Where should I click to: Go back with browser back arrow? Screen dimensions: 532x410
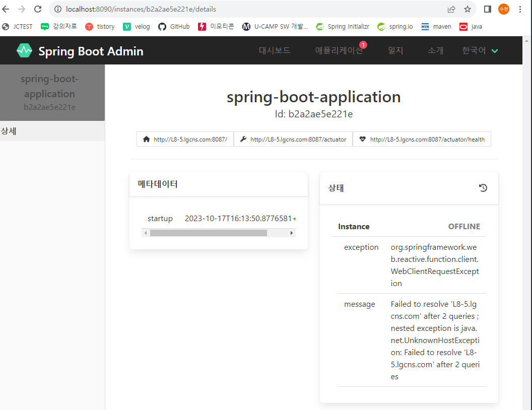(6, 9)
